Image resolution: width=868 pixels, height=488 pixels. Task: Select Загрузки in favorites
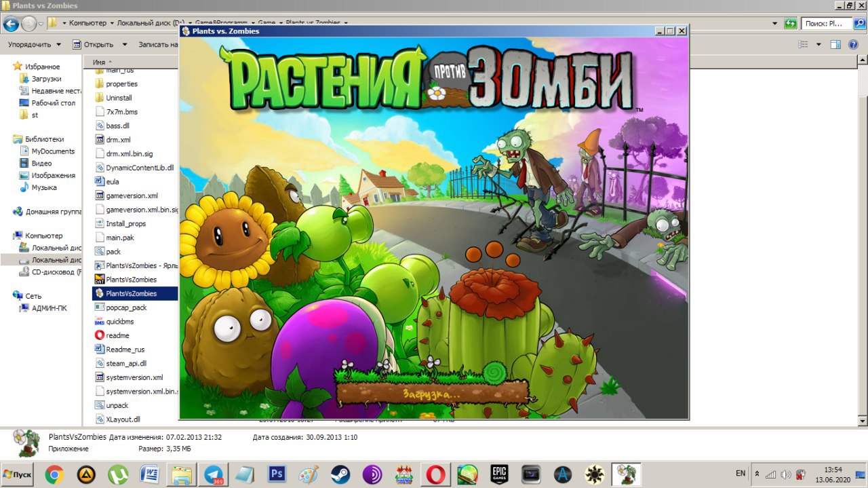coord(40,79)
